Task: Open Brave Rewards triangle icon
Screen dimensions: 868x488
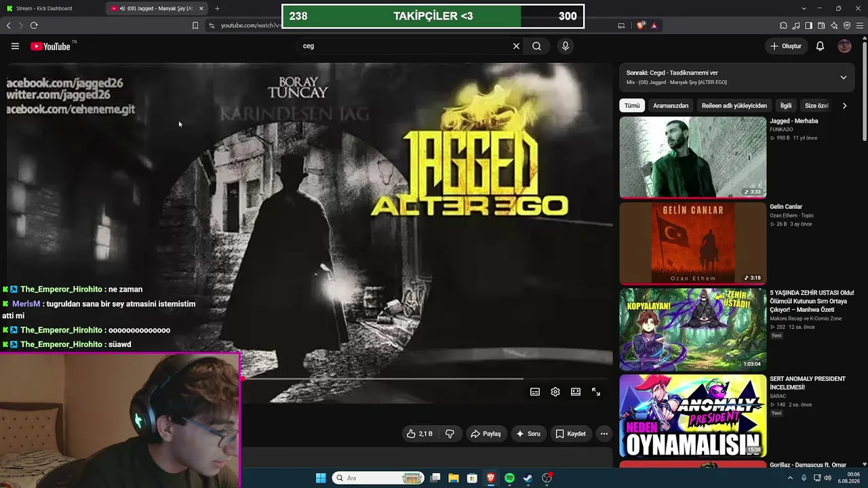Action: [x=654, y=26]
